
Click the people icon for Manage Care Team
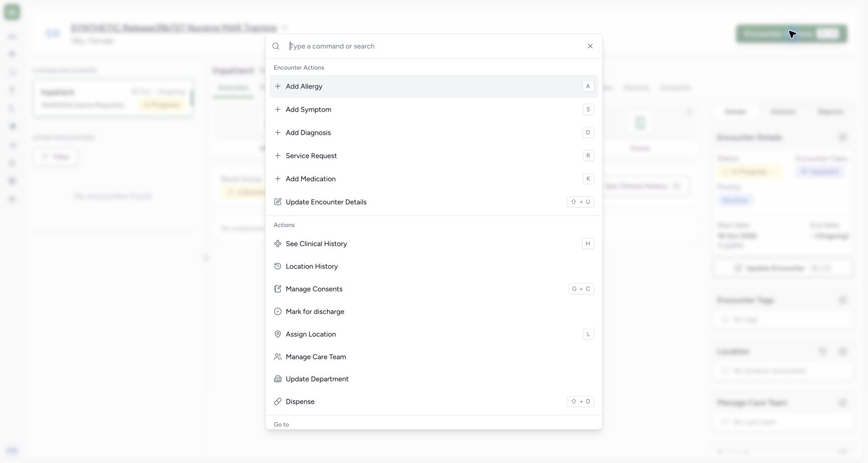(278, 357)
